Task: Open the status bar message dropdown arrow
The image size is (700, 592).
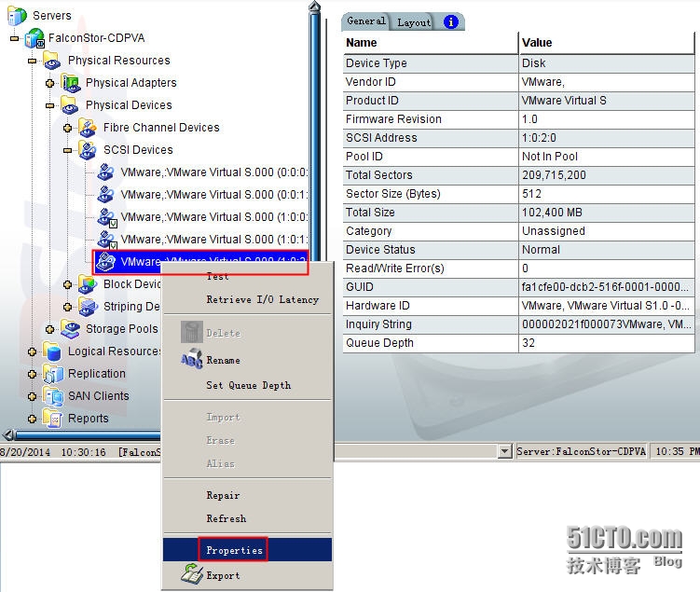Action: click(x=504, y=451)
